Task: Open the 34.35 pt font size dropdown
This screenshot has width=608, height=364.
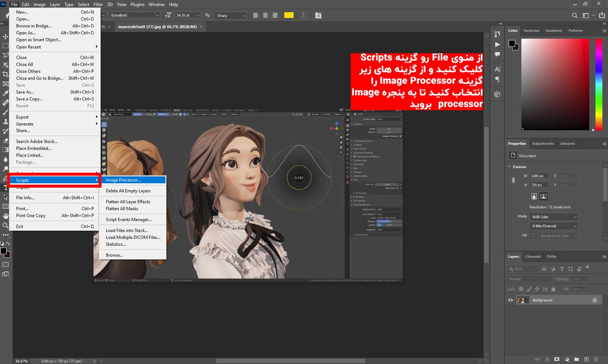Action: [x=198, y=15]
